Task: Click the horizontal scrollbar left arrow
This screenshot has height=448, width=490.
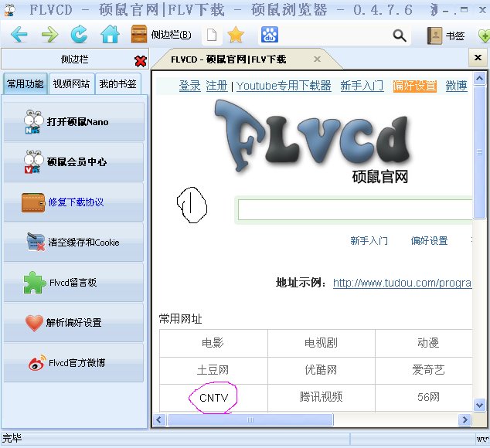Action: [159, 419]
